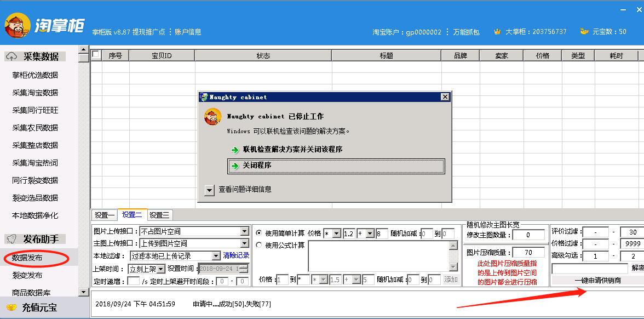
Task: Select the 使用简单计算 radio button
Action: (259, 233)
